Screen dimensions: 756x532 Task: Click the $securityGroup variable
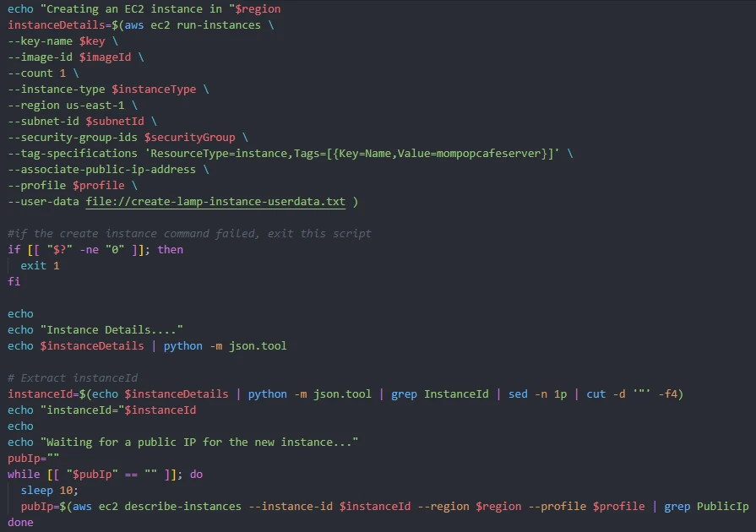coord(189,138)
